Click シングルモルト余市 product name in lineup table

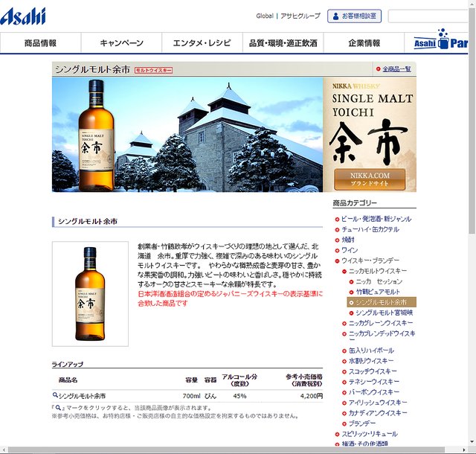[82, 396]
